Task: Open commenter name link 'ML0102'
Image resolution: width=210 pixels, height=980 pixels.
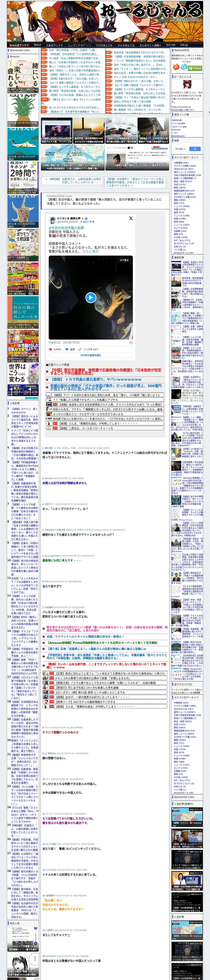Action: tap(49, 478)
